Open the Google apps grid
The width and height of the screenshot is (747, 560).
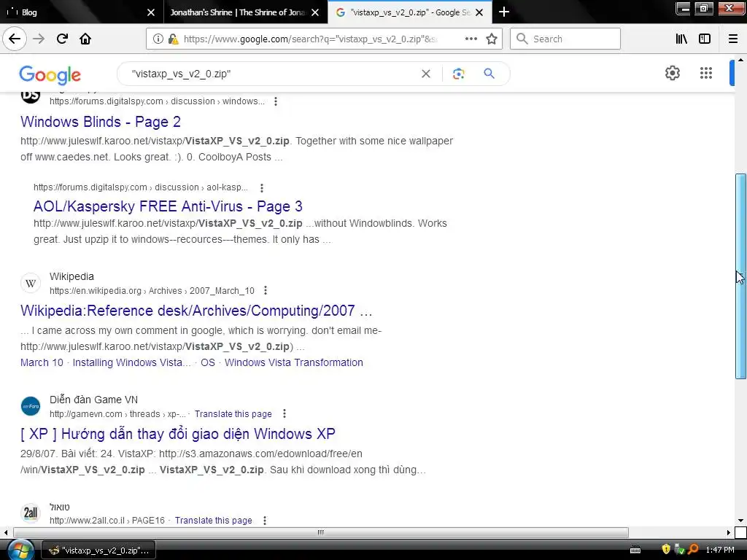pyautogui.click(x=706, y=73)
